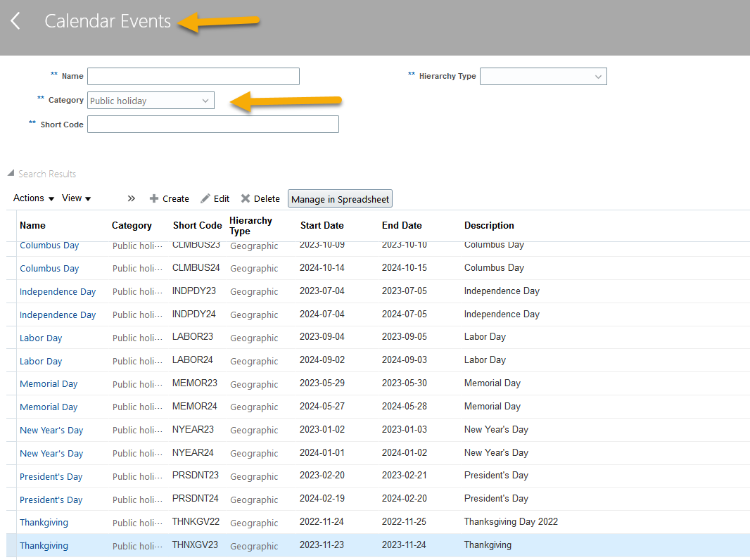Sort results by the Start Date column
Image resolution: width=750 pixels, height=560 pixels.
(322, 225)
